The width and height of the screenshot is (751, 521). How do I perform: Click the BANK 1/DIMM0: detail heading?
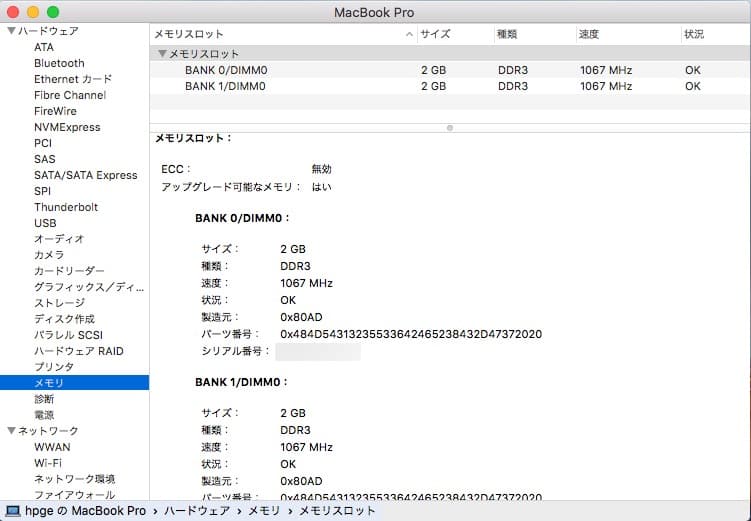click(241, 382)
